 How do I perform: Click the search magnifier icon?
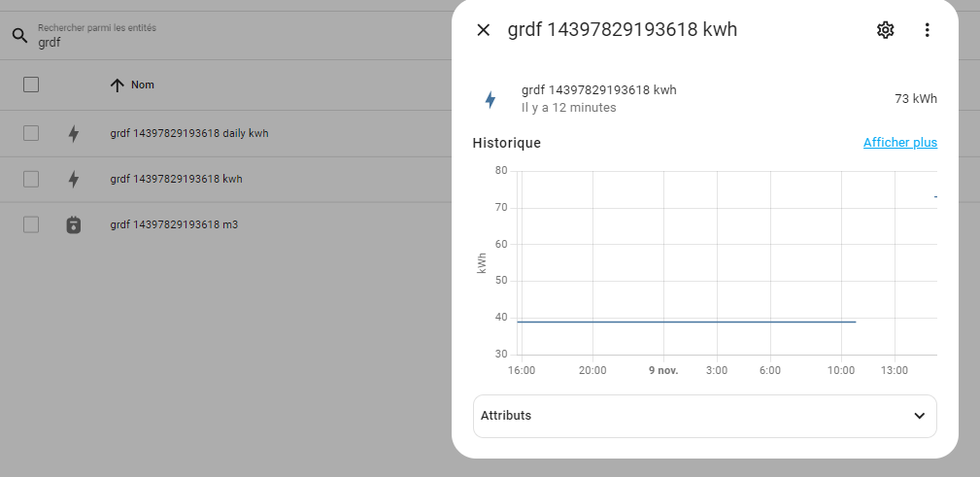(x=20, y=36)
